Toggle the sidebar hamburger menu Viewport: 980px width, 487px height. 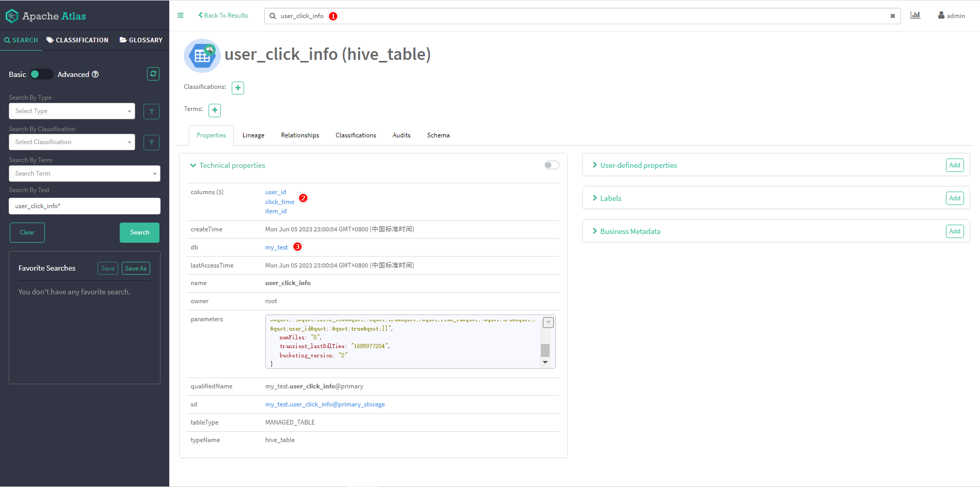(180, 15)
